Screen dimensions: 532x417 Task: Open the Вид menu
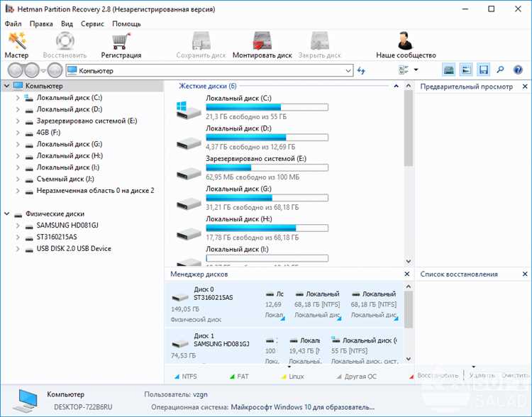(67, 23)
